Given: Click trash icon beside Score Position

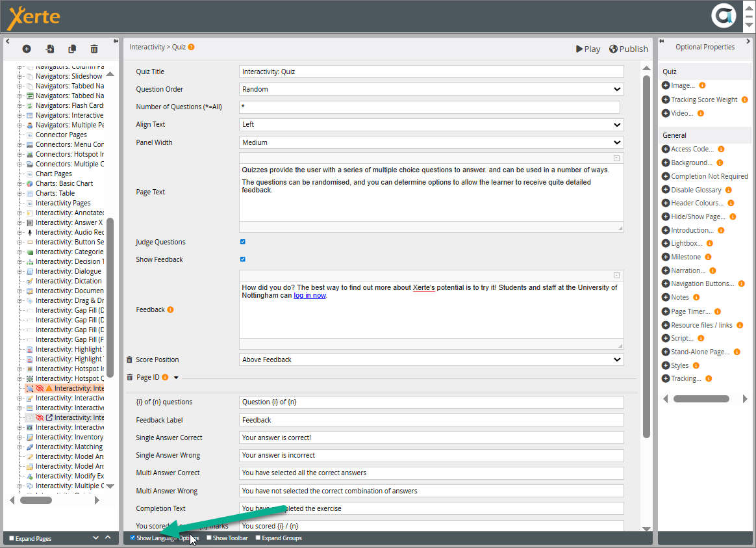Looking at the screenshot, I should click(x=129, y=359).
